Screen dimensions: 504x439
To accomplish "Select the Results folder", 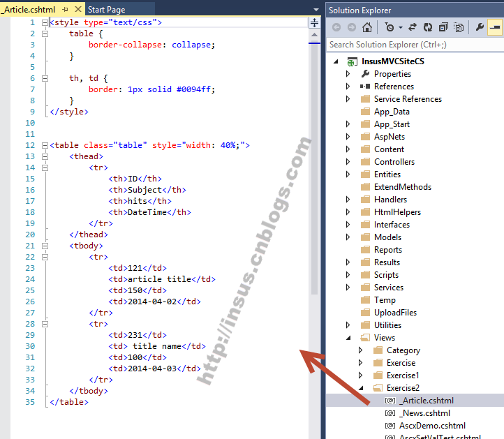I will click(x=387, y=262).
